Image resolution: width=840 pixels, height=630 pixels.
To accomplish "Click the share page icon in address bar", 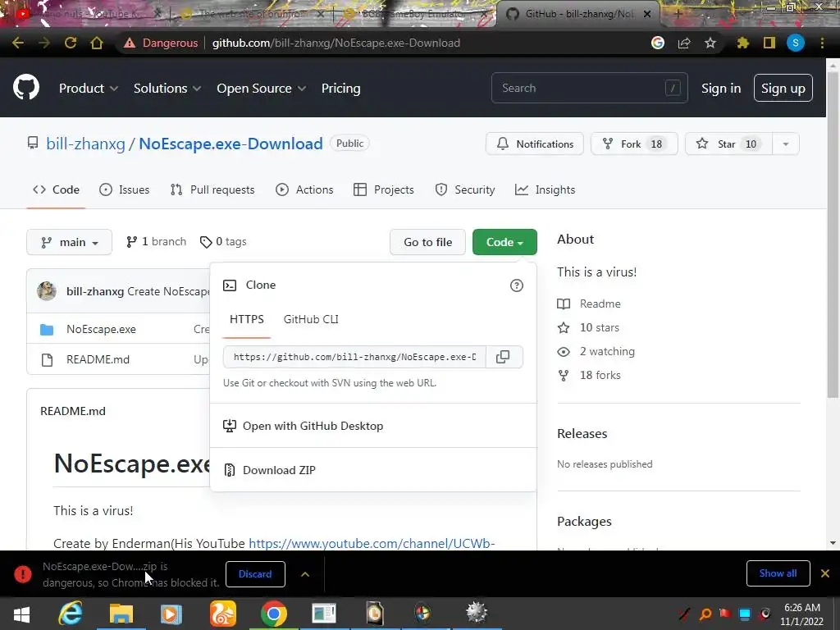I will pyautogui.click(x=684, y=43).
